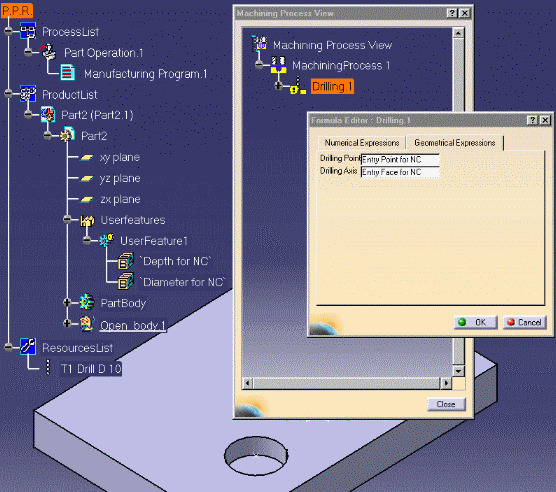Click Cancel in Formula Editor
The image size is (556, 492).
[x=524, y=322]
